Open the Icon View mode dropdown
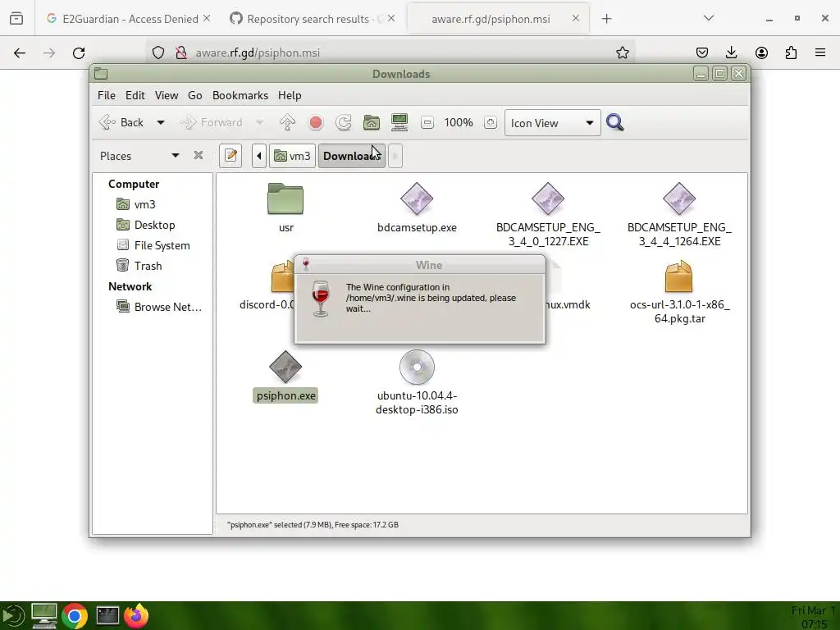Image resolution: width=840 pixels, height=630 pixels. [552, 123]
